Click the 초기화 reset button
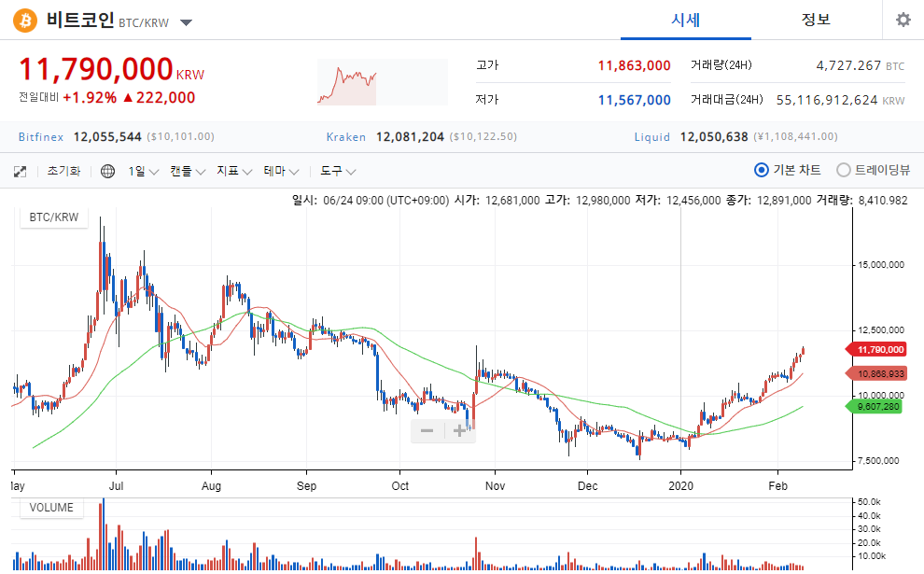This screenshot has width=924, height=574. [x=63, y=172]
